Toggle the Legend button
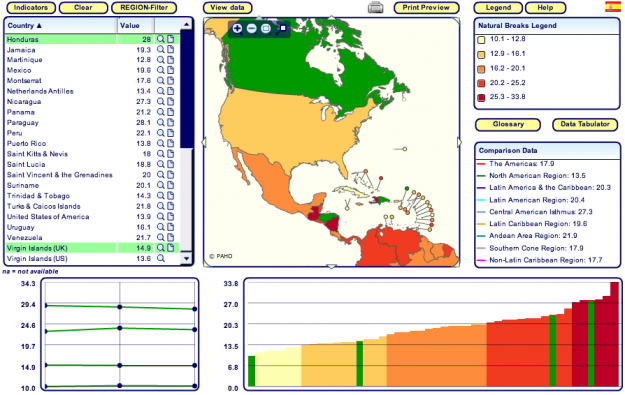Screen dimensions: 625x395 click(498, 8)
